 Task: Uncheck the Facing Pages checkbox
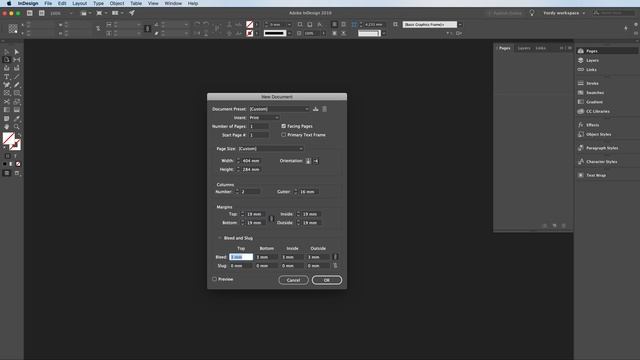pyautogui.click(x=284, y=126)
